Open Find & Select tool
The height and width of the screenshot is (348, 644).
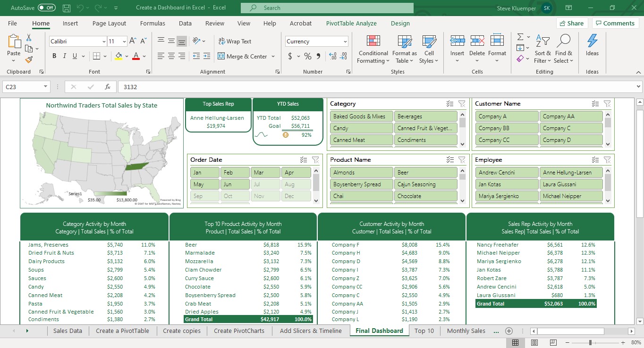pyautogui.click(x=564, y=49)
